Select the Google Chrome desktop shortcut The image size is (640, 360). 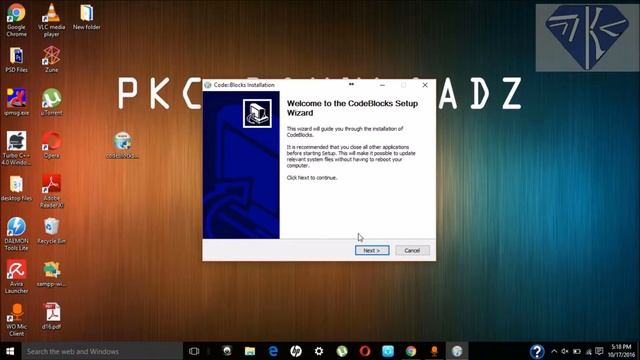click(16, 20)
